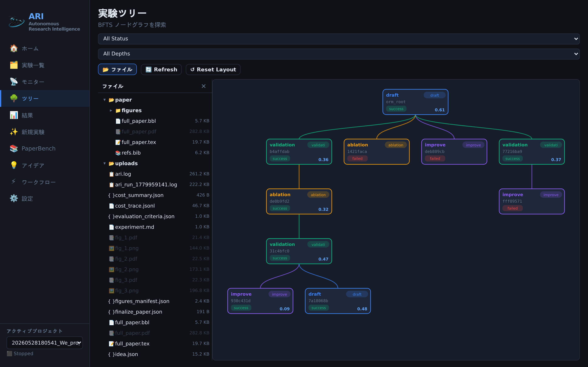
Task: Open the home icon in sidebar
Action: click(14, 48)
